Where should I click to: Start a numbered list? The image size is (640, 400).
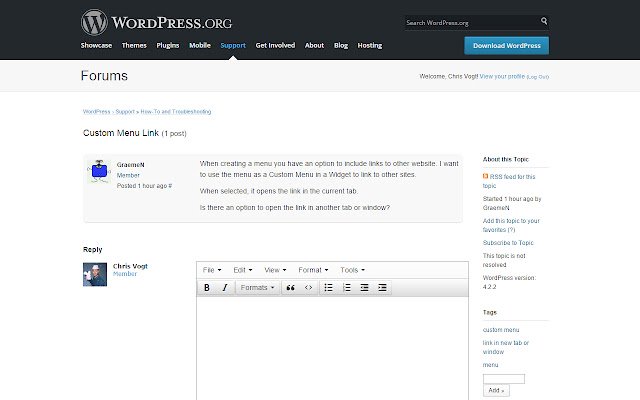coord(347,288)
